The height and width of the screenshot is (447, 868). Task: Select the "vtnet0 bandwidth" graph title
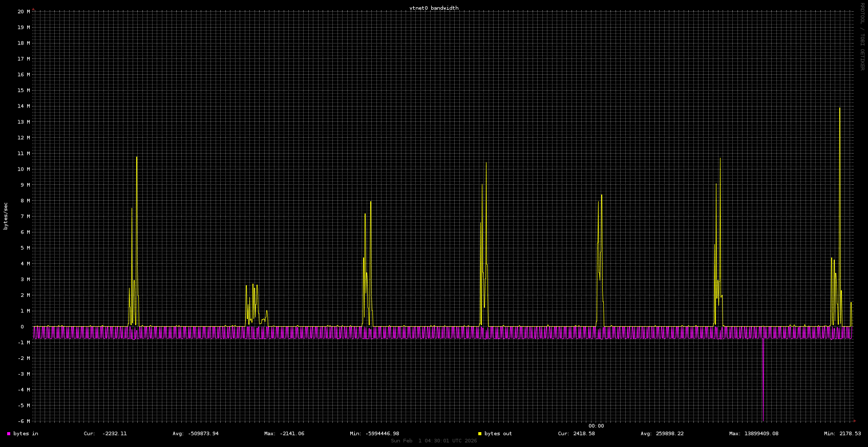[x=434, y=8]
